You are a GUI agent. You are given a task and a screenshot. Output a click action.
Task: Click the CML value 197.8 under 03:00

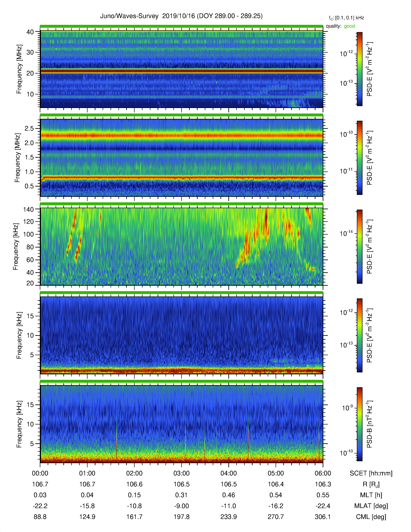click(181, 517)
